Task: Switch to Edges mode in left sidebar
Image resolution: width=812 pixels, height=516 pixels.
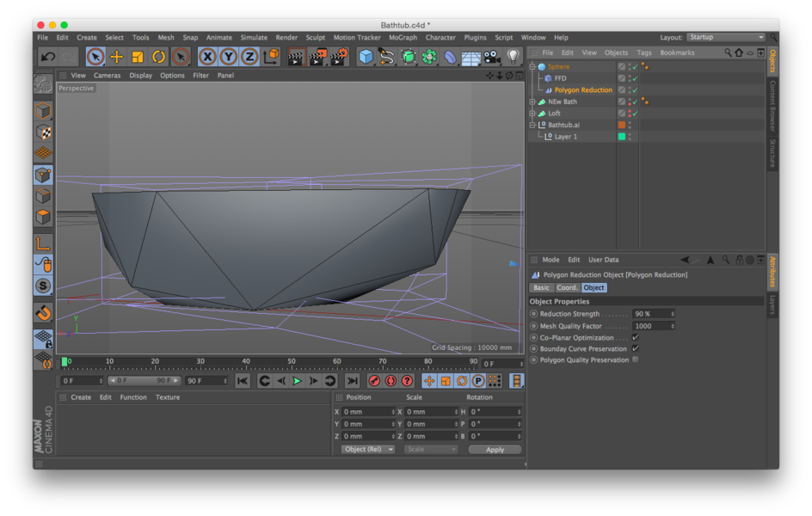Action: click(44, 195)
